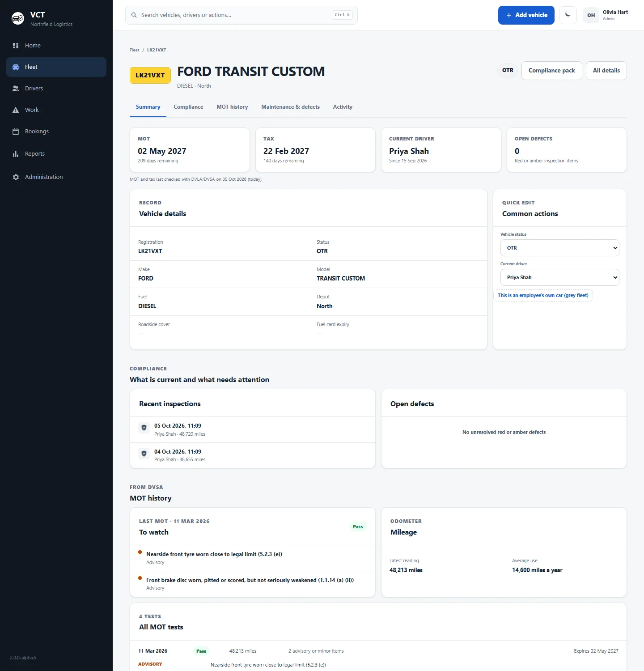Screen dimensions: 644x671
Task: Open the Compliance pack
Action: click(x=552, y=71)
